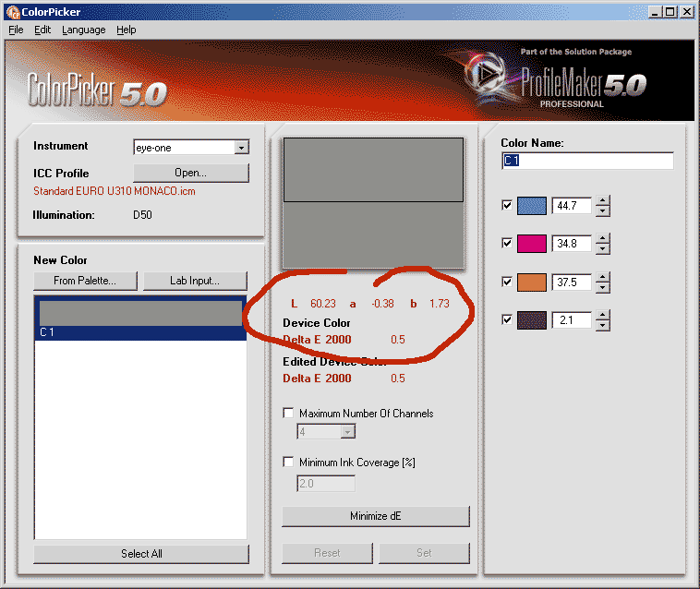Increase the 34.8 value with up arrow

click(x=603, y=238)
